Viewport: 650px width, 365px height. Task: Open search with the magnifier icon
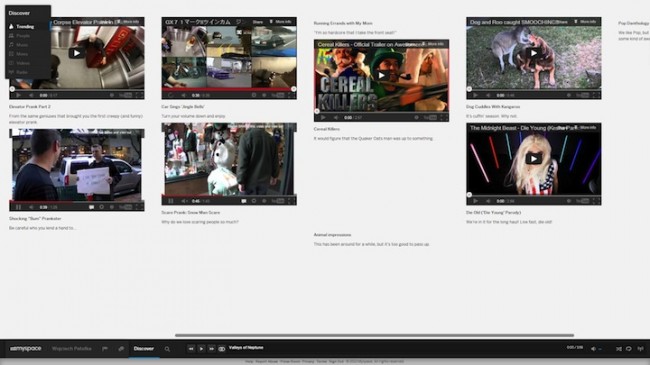coord(167,349)
